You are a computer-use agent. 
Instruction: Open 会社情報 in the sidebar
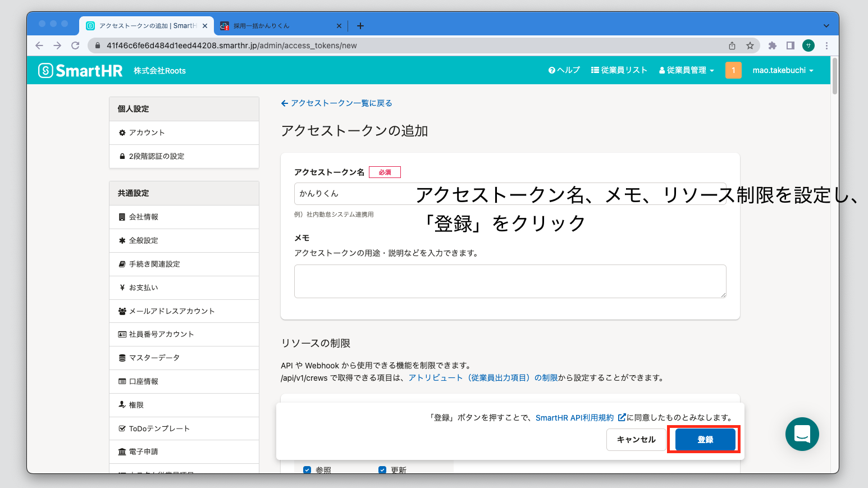coord(184,217)
